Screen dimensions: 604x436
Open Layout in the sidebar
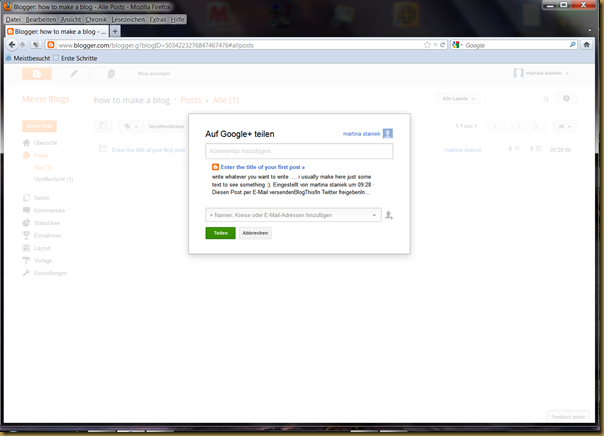pyautogui.click(x=37, y=248)
